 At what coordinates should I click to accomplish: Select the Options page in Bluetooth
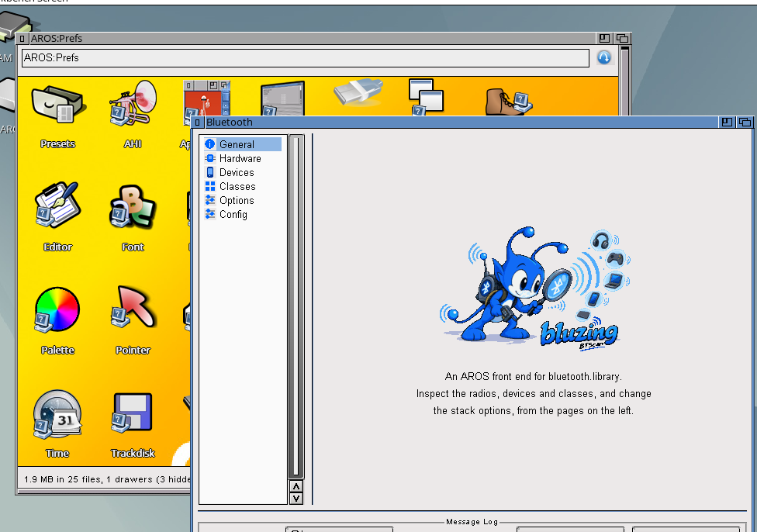242,200
